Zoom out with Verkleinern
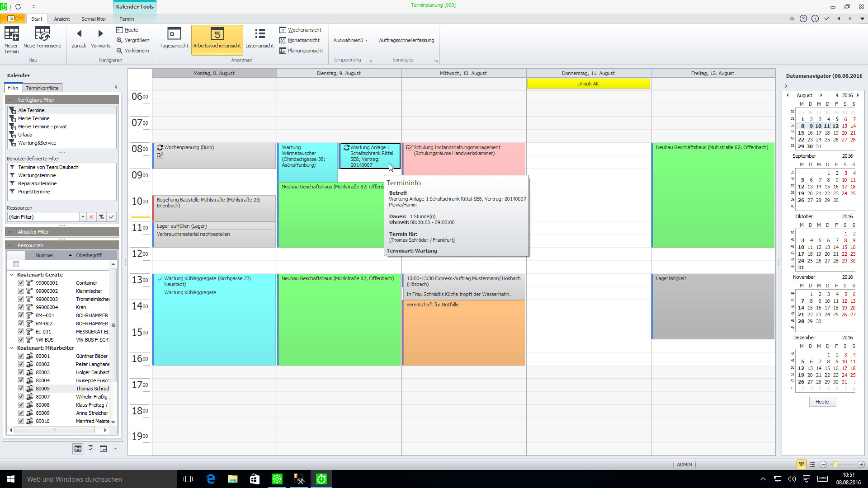 point(132,51)
